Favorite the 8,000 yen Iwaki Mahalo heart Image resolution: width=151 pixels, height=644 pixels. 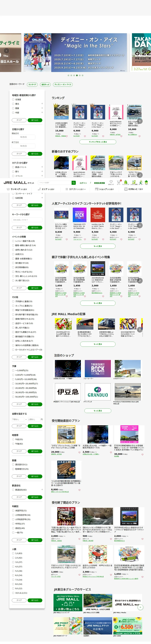point(121,136)
